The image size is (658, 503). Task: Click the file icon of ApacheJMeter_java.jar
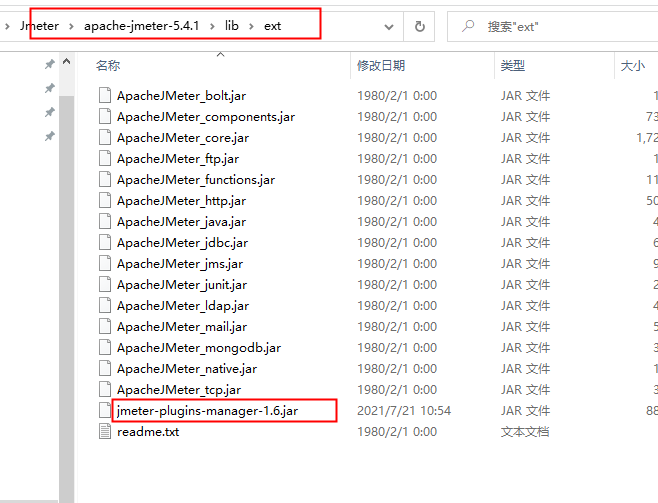[x=105, y=222]
